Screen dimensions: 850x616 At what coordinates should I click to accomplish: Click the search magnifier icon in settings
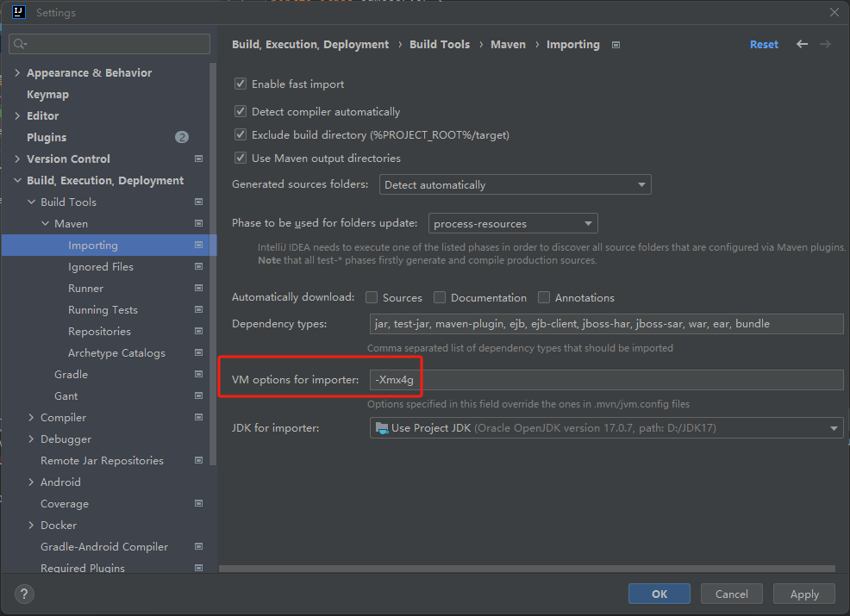tap(19, 44)
